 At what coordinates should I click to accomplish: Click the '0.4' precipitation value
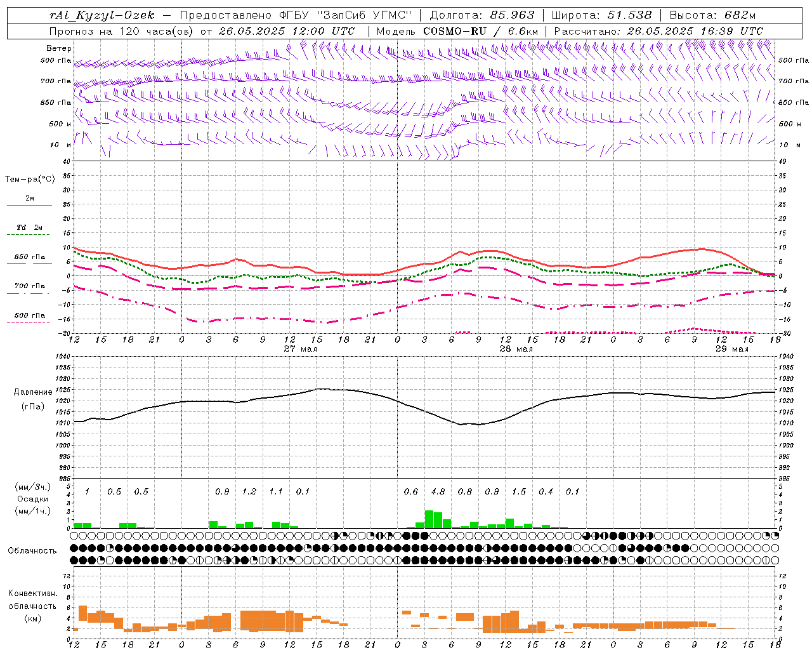[x=546, y=492]
